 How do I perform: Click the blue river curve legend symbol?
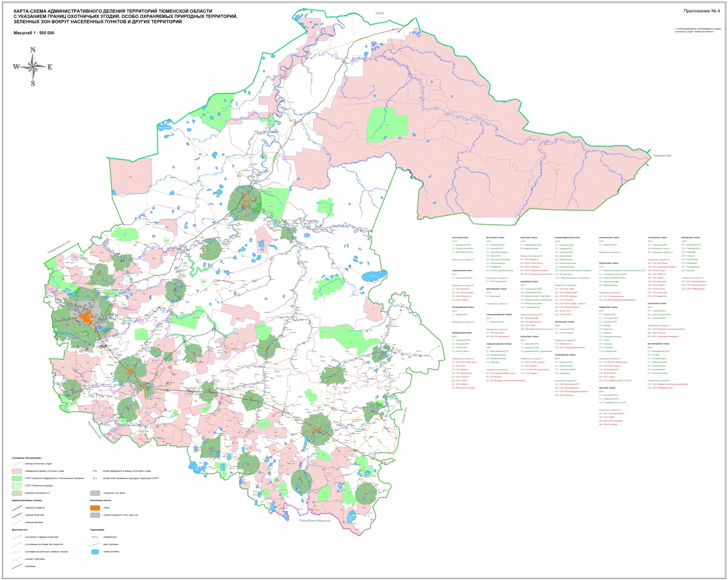pyautogui.click(x=95, y=544)
